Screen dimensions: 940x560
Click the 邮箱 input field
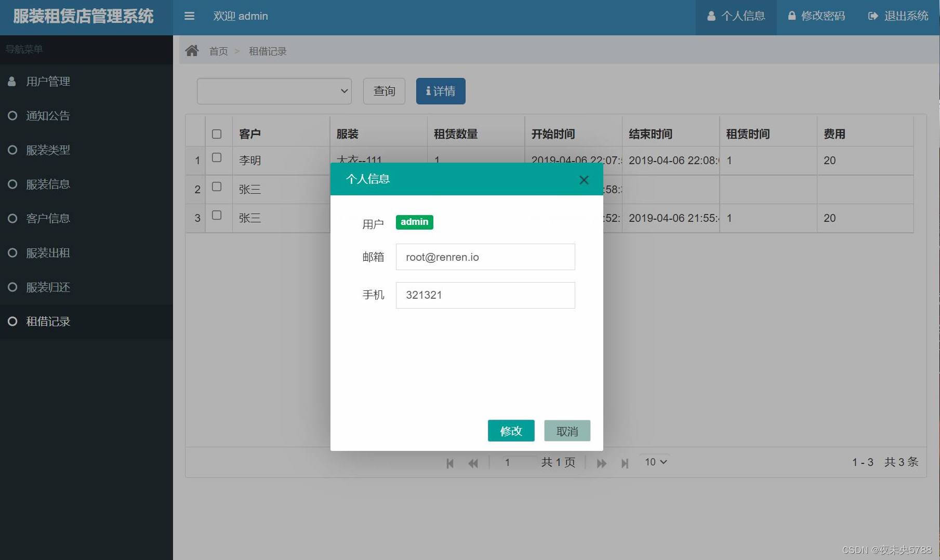(485, 257)
